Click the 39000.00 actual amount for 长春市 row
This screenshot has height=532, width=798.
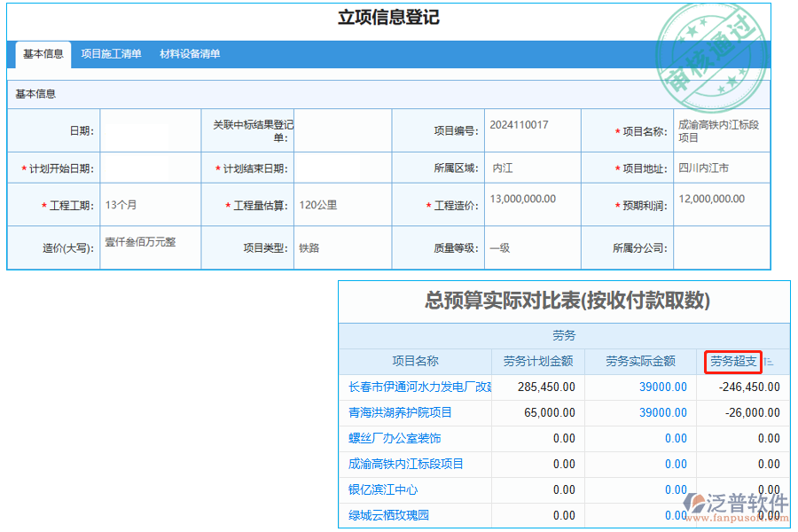[x=662, y=387]
